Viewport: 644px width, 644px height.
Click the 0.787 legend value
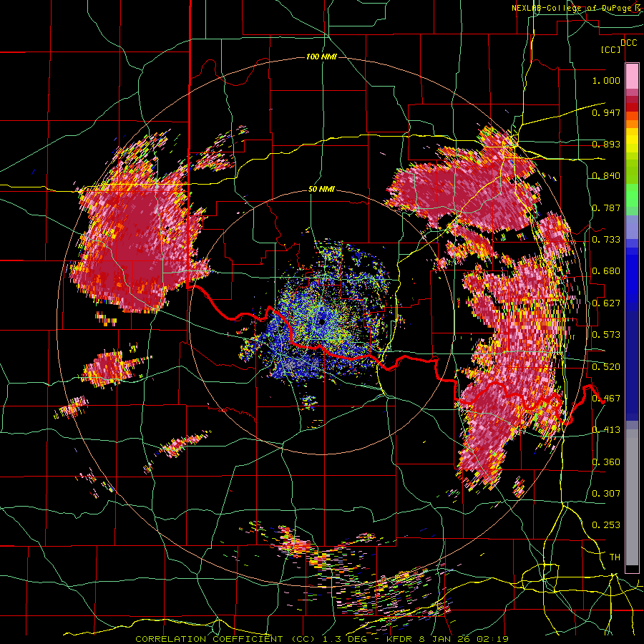tap(606, 208)
